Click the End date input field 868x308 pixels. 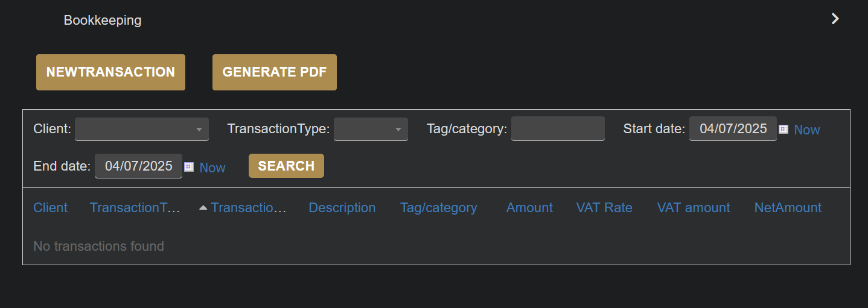click(x=138, y=166)
